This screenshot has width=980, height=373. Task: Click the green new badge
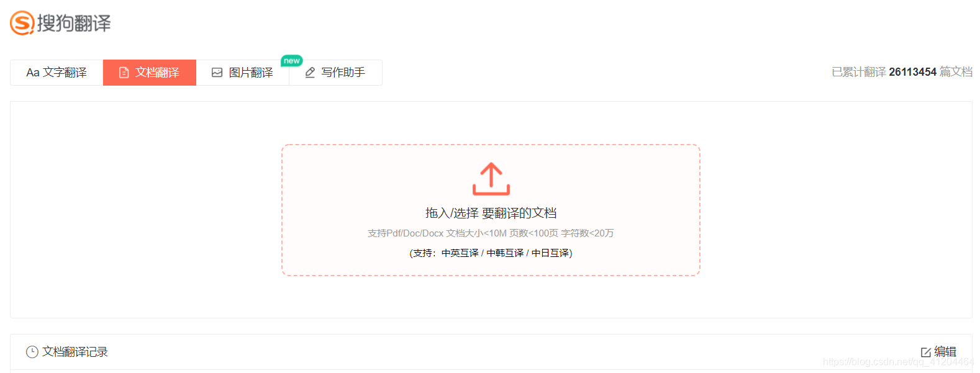292,61
